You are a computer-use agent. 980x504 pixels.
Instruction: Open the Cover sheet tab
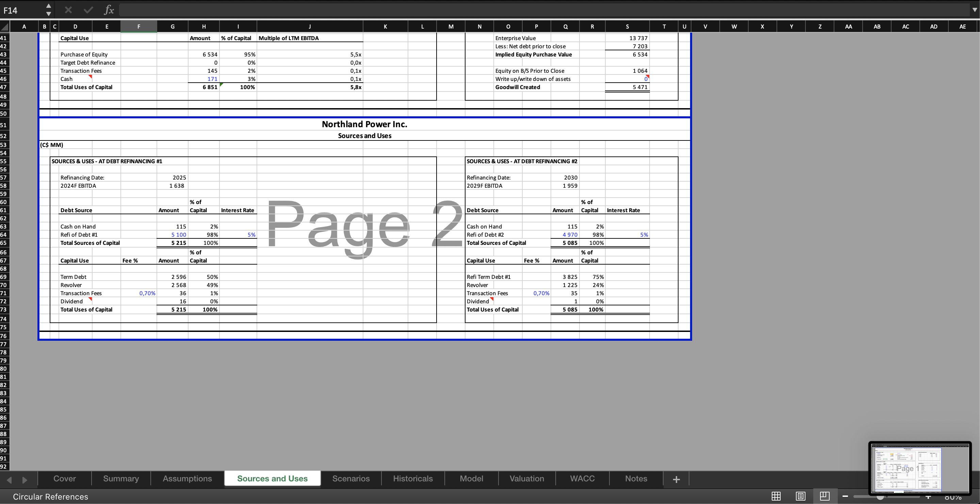pyautogui.click(x=65, y=478)
